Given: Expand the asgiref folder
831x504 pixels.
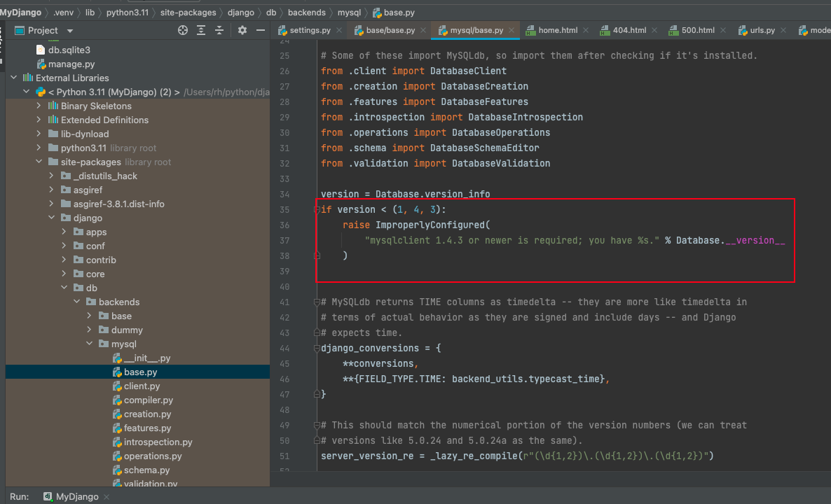Looking at the screenshot, I should pos(51,190).
